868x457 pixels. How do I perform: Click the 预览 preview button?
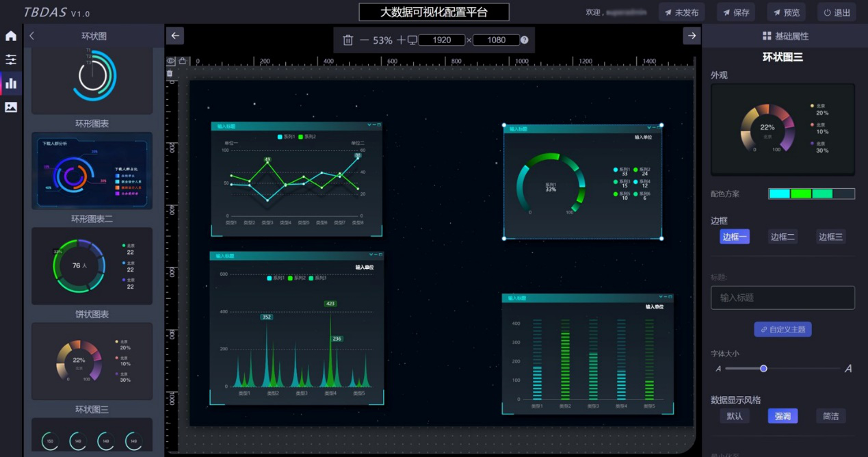pos(786,12)
